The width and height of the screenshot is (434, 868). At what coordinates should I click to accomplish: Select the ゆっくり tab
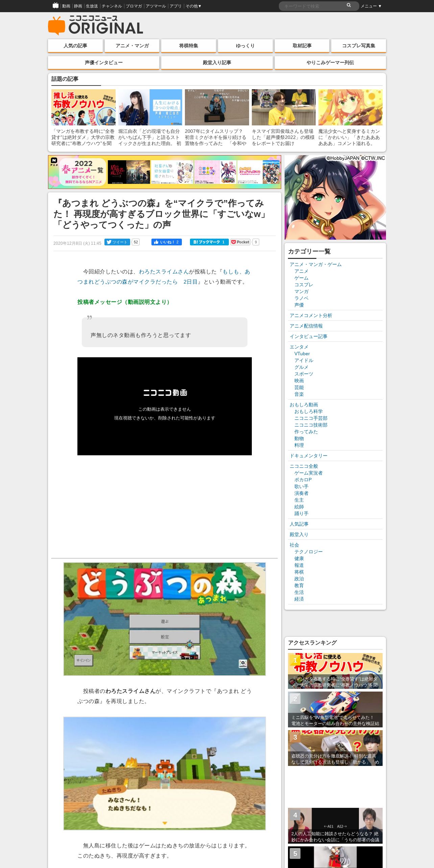tap(245, 46)
